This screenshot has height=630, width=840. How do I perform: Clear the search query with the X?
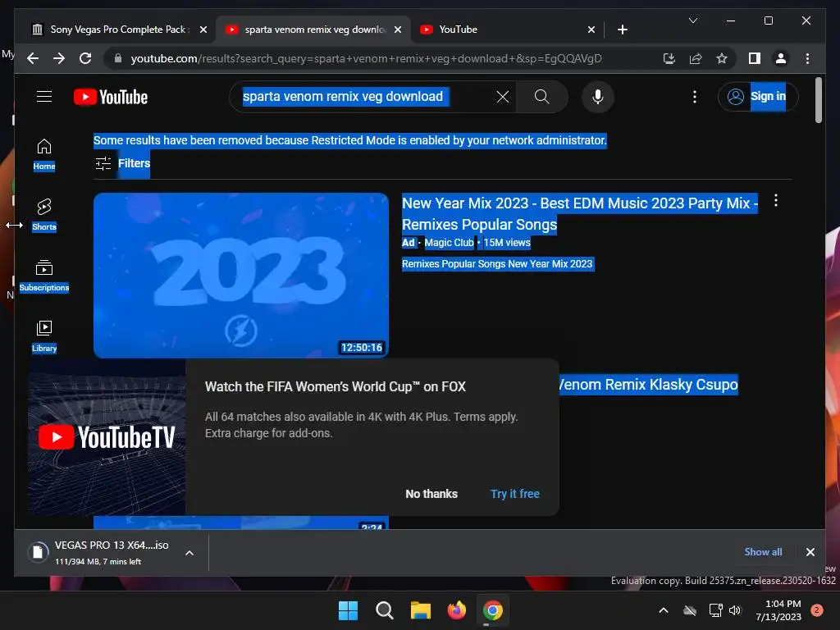pos(503,97)
